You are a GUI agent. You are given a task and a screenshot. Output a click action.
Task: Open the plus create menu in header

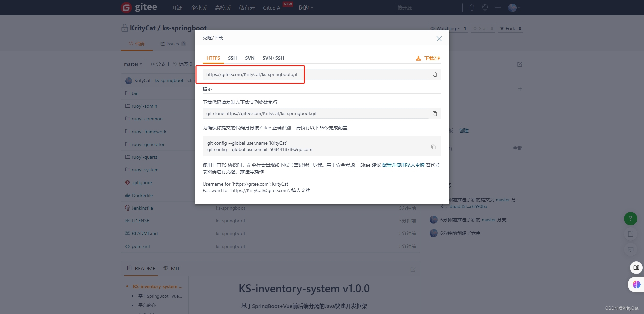coord(498,8)
